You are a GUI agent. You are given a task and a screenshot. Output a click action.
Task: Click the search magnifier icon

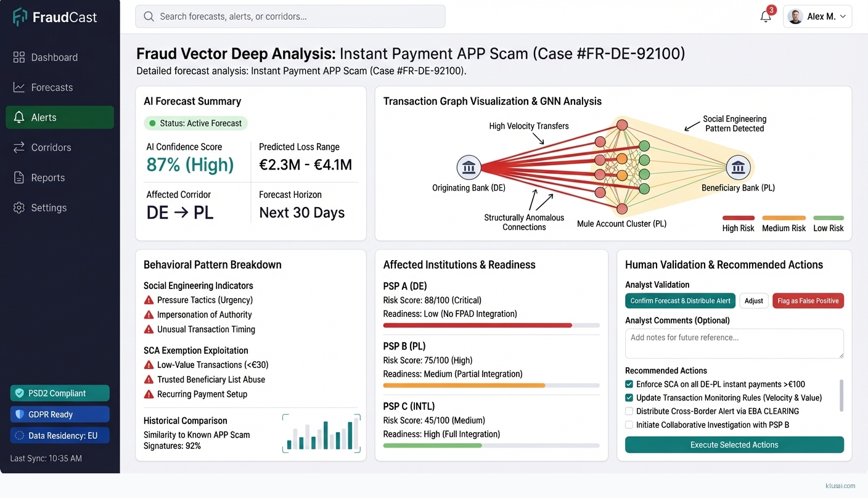(149, 17)
